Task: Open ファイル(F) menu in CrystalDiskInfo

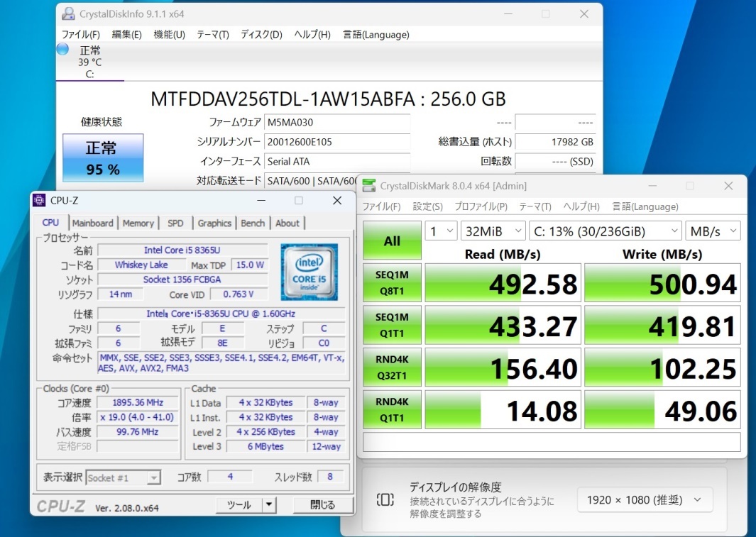Action: [x=80, y=35]
